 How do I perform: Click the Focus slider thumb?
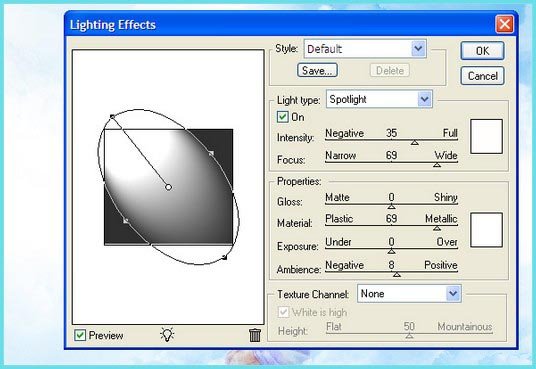tap(437, 165)
